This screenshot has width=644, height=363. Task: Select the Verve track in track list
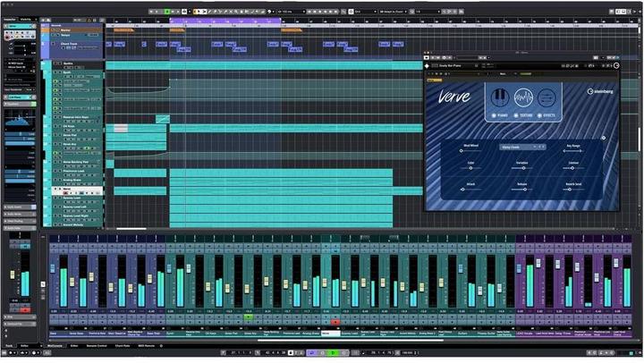tap(77, 191)
